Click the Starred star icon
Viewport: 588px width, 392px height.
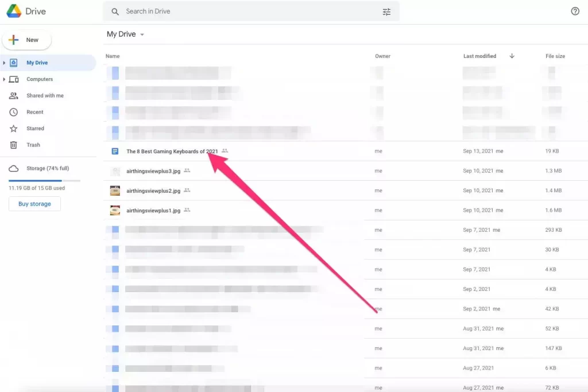14,129
